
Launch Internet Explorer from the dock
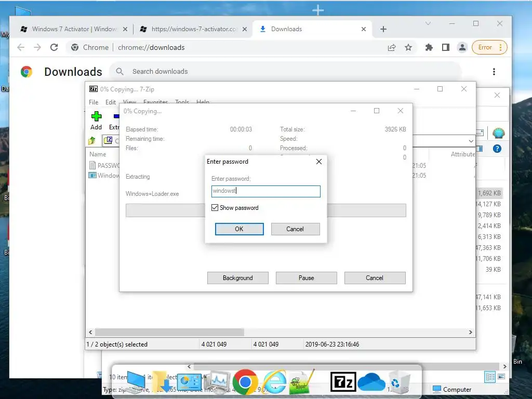coord(274,382)
